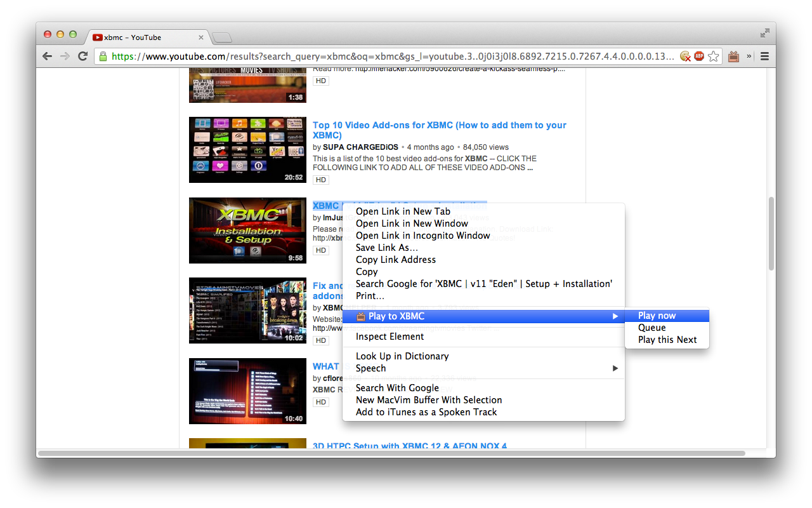Click the green HTTPS padlock icon
This screenshot has height=508, width=812.
click(103, 56)
